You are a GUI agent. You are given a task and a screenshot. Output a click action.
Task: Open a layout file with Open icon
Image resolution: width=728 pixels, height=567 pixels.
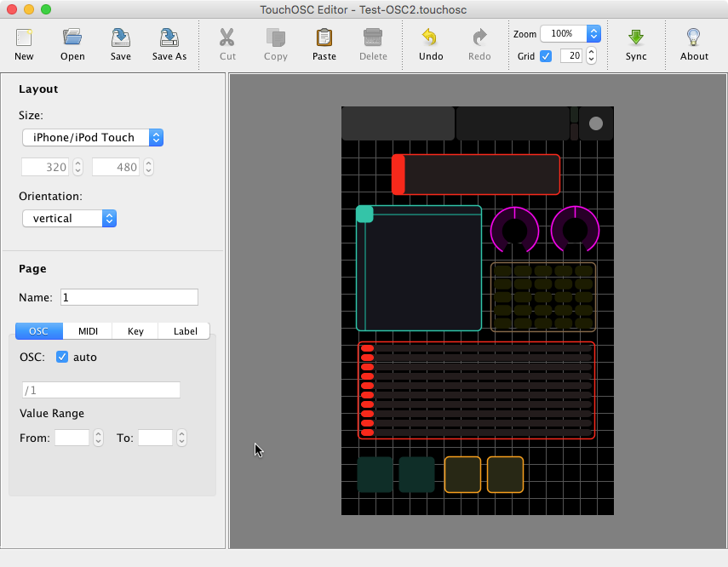pyautogui.click(x=72, y=38)
